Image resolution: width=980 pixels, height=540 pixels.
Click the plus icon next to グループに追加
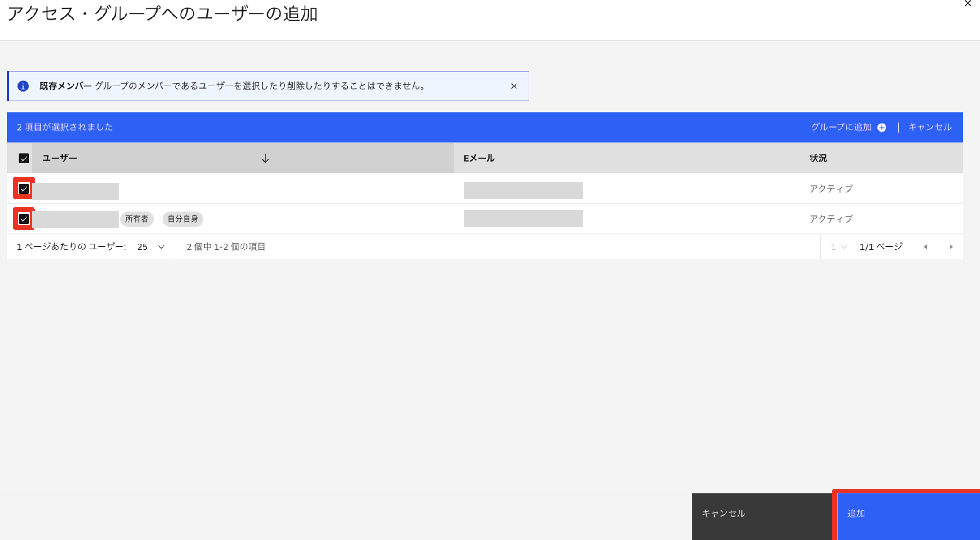click(x=882, y=128)
